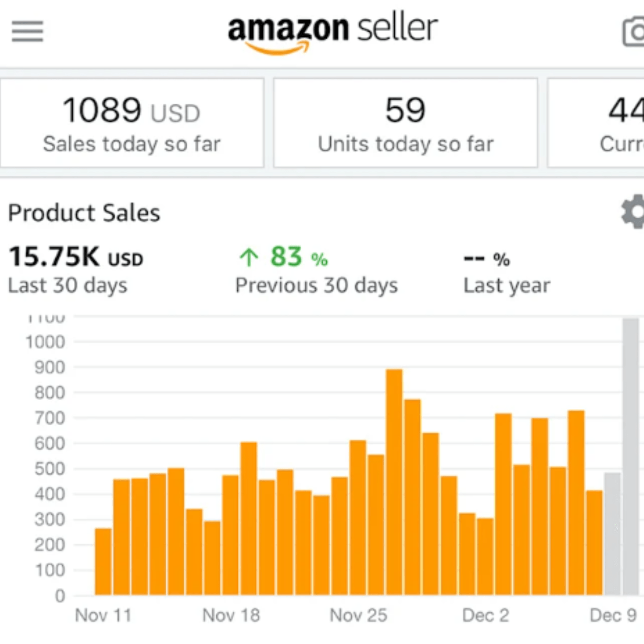Tap the 1000 y-axis label
The width and height of the screenshot is (644, 644).
[45, 342]
